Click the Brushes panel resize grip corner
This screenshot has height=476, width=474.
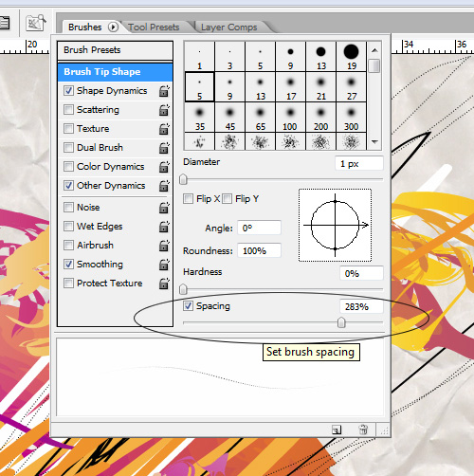click(x=384, y=430)
